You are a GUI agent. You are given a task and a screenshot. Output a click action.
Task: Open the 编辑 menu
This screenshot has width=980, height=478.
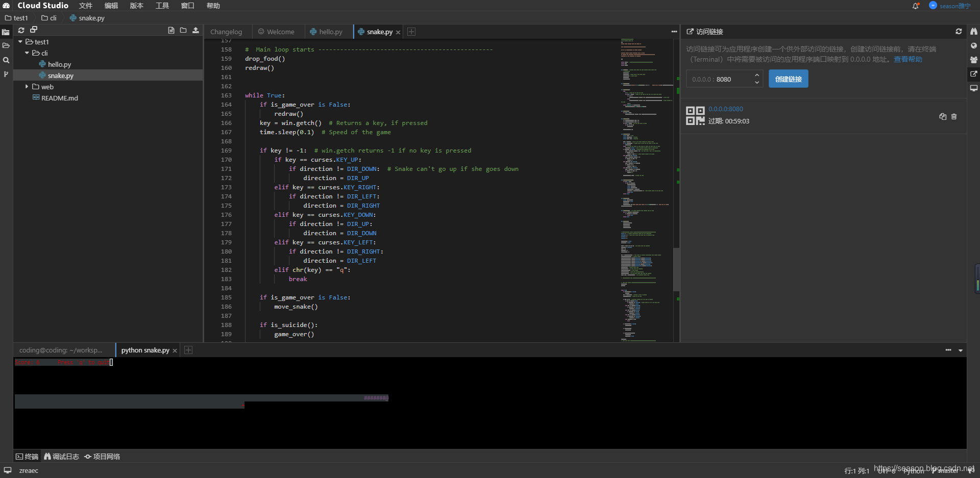tap(111, 6)
